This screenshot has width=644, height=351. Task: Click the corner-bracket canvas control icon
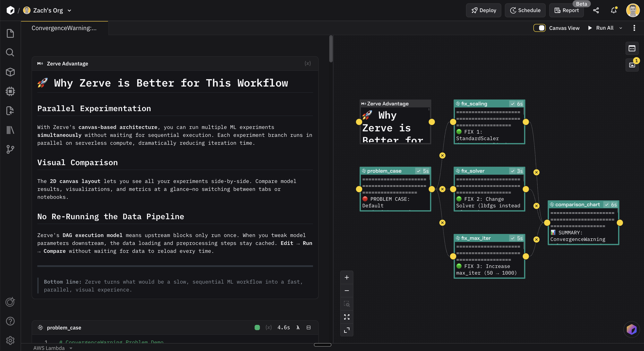(x=347, y=330)
